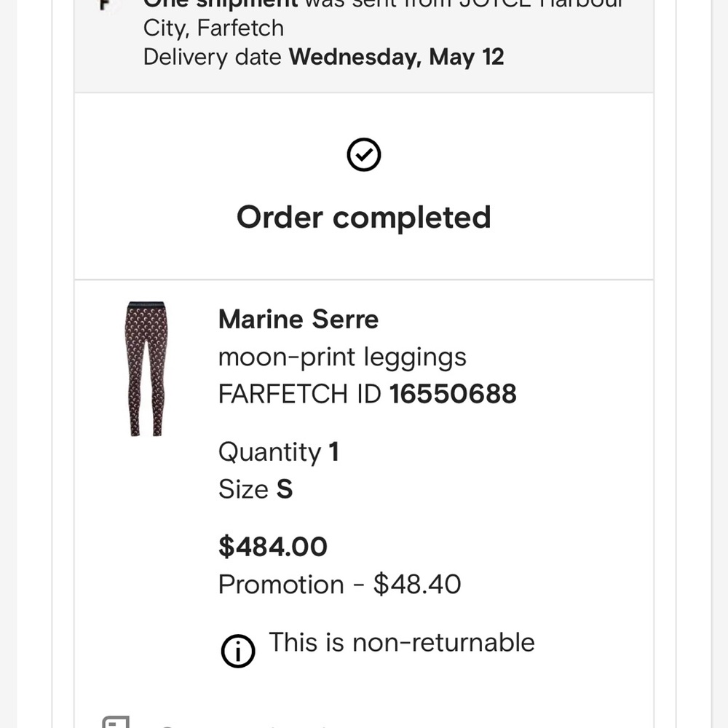Click the Quantity 1 label

point(278,452)
